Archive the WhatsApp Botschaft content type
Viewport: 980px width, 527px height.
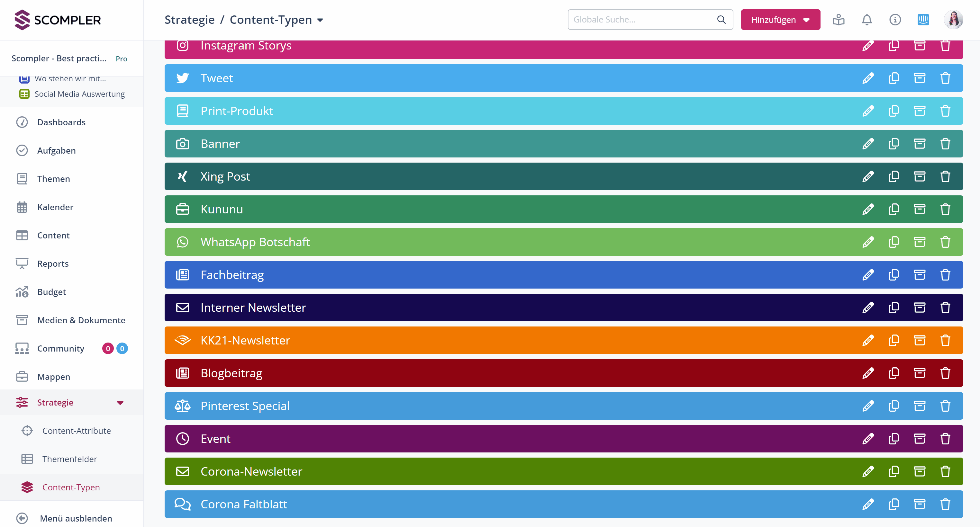tap(919, 242)
